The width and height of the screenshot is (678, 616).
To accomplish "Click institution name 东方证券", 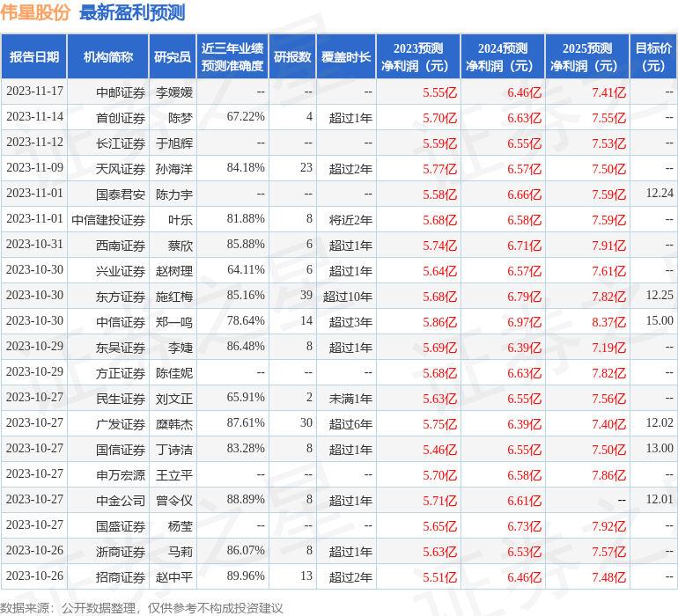I will point(121,297).
